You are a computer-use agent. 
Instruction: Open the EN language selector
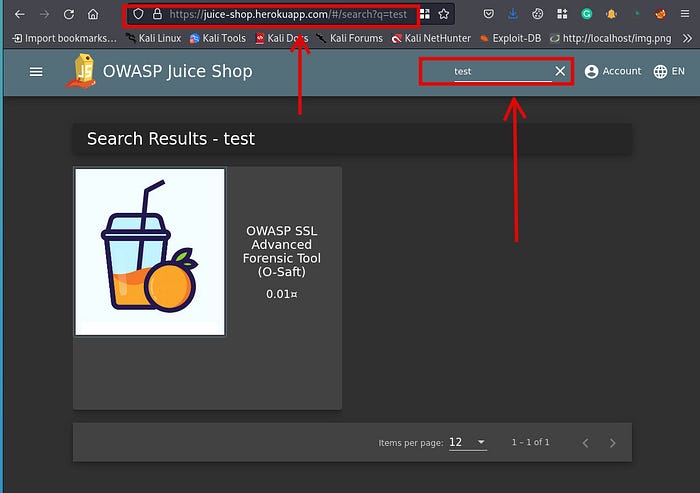click(669, 71)
